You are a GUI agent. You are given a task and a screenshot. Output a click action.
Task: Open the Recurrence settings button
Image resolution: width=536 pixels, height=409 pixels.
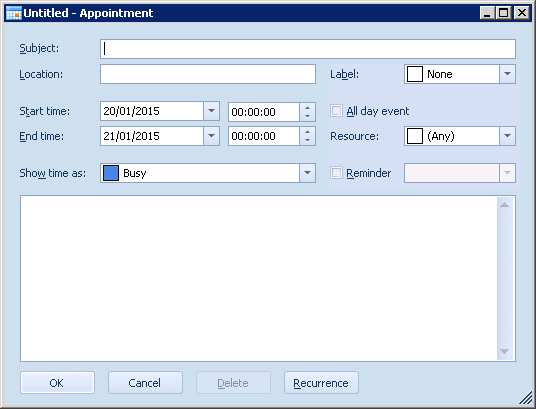pos(321,383)
